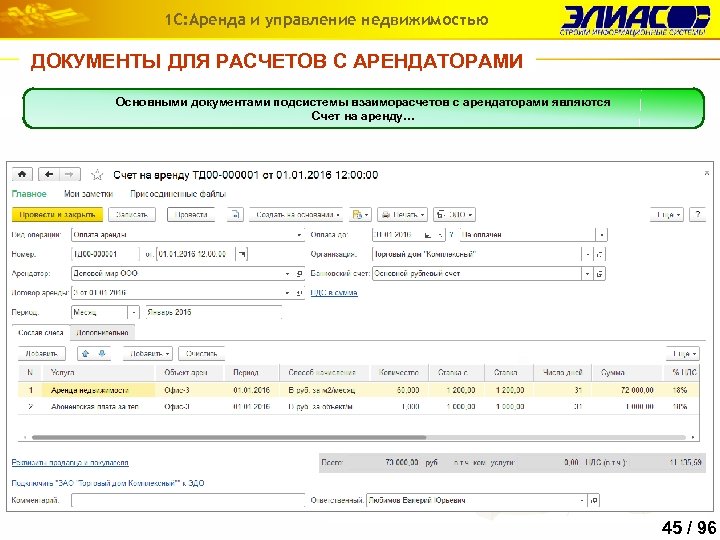Expand the Банковский счет dropdown
Image resolution: width=720 pixels, height=540 pixels.
[x=587, y=274]
